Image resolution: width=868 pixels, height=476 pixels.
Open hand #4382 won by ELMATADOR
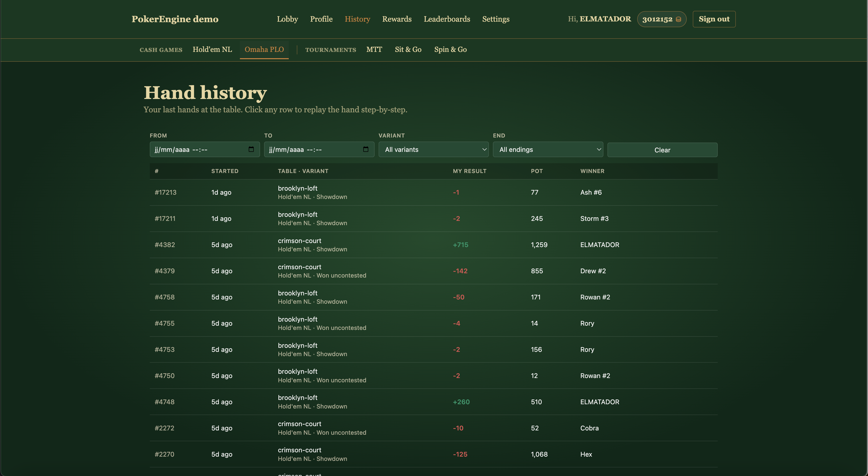point(433,245)
